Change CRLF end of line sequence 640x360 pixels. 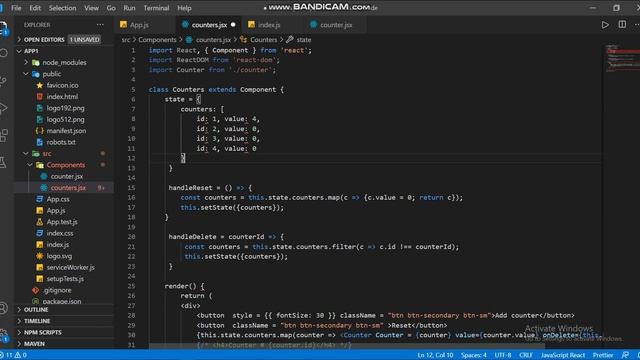[526, 355]
